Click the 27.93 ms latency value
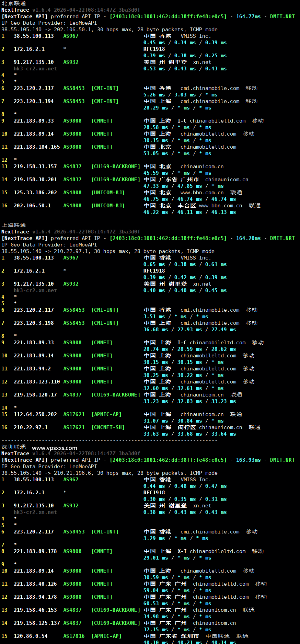Screen dimensions: 300x644 [x=190, y=330]
